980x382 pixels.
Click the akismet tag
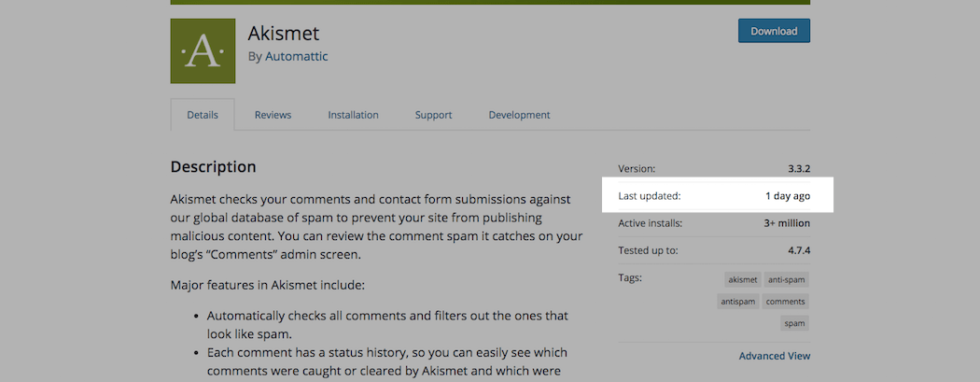point(743,279)
